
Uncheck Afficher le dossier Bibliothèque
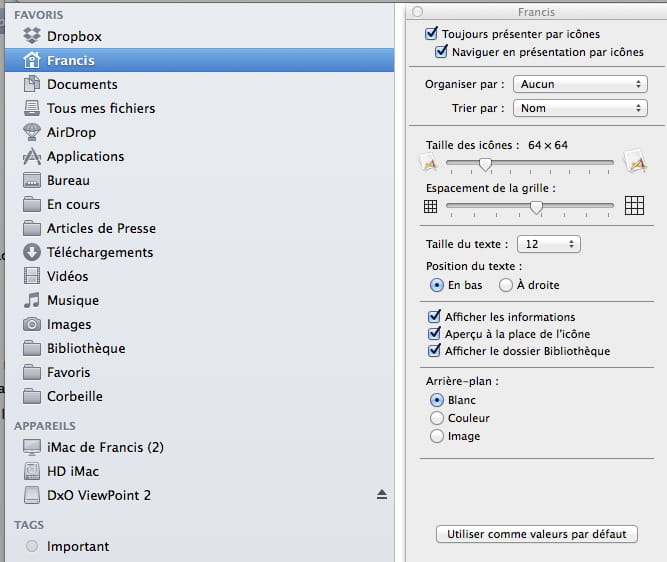tap(434, 351)
